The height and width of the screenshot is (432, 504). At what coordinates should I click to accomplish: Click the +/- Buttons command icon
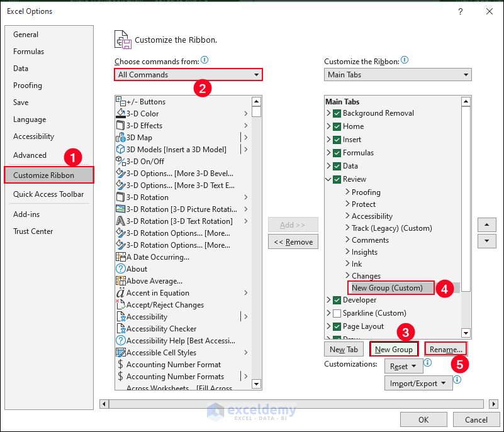pos(121,101)
